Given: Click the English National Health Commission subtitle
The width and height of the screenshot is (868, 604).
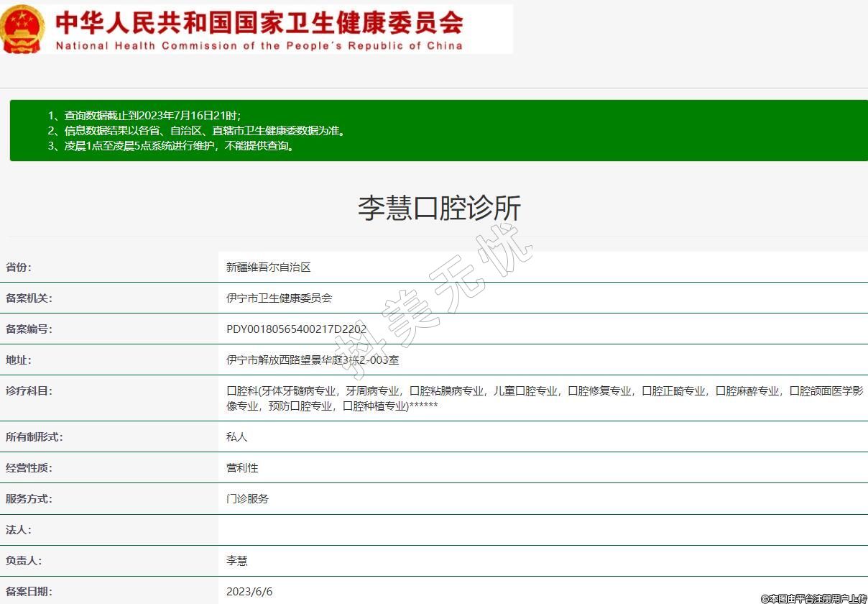Looking at the screenshot, I should (259, 45).
